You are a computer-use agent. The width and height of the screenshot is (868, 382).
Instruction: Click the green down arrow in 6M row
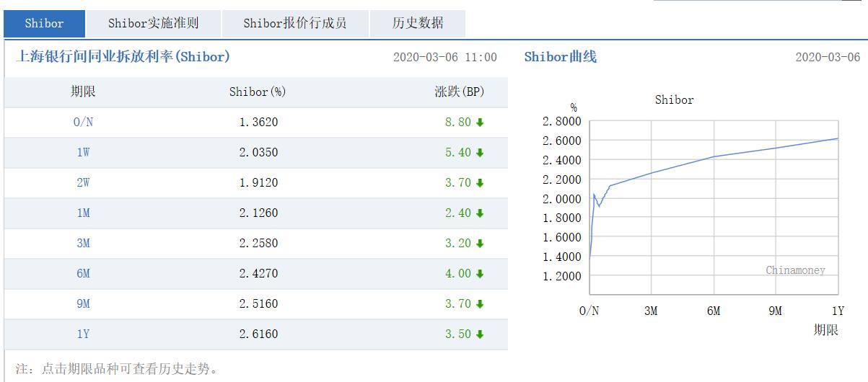click(x=480, y=274)
